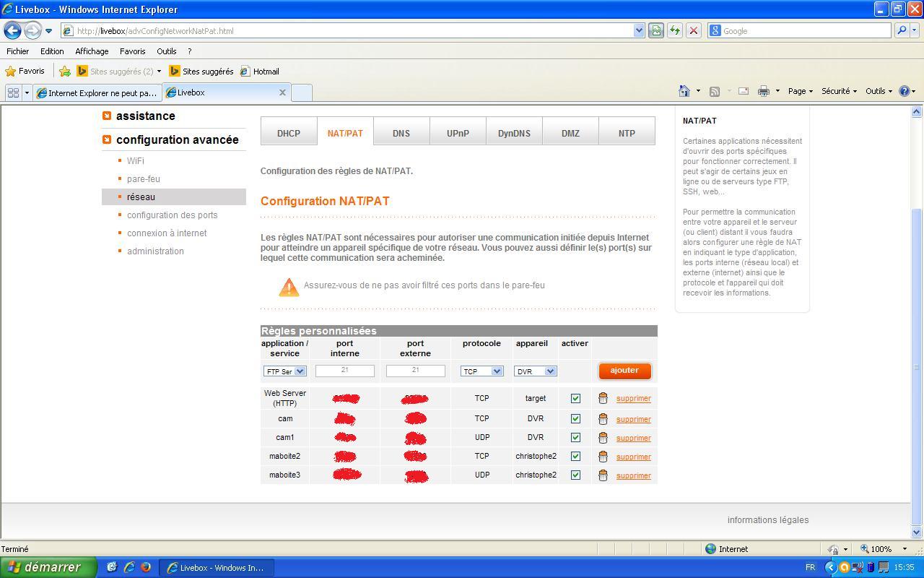924x578 pixels.
Task: Click the Internet Explorer quick launch icon
Action: 129,567
